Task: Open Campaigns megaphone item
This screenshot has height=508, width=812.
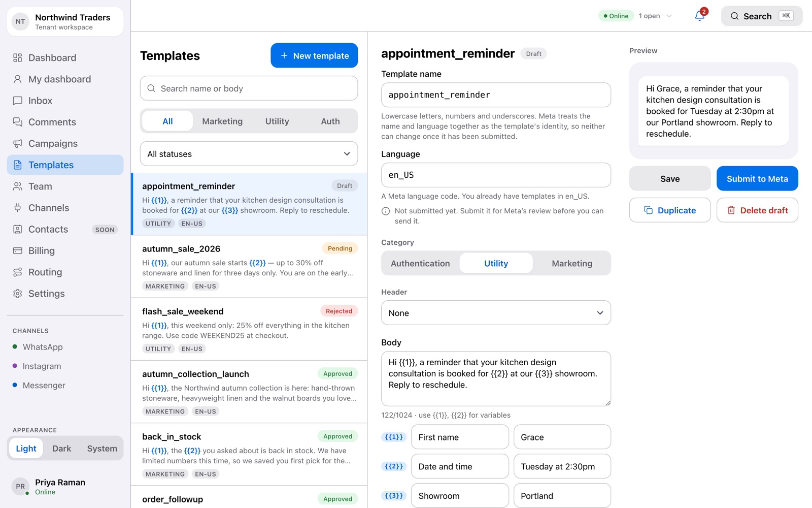Action: (65, 144)
